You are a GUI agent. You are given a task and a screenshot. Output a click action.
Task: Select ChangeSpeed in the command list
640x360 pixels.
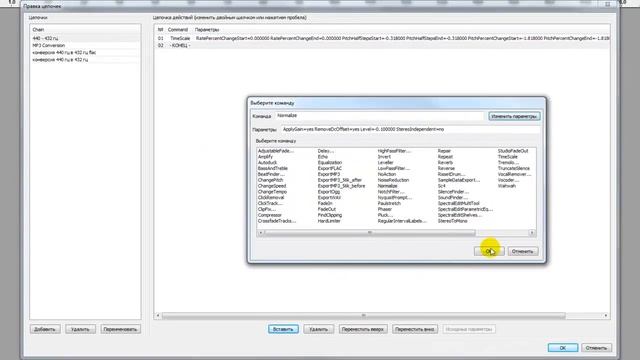[272, 186]
